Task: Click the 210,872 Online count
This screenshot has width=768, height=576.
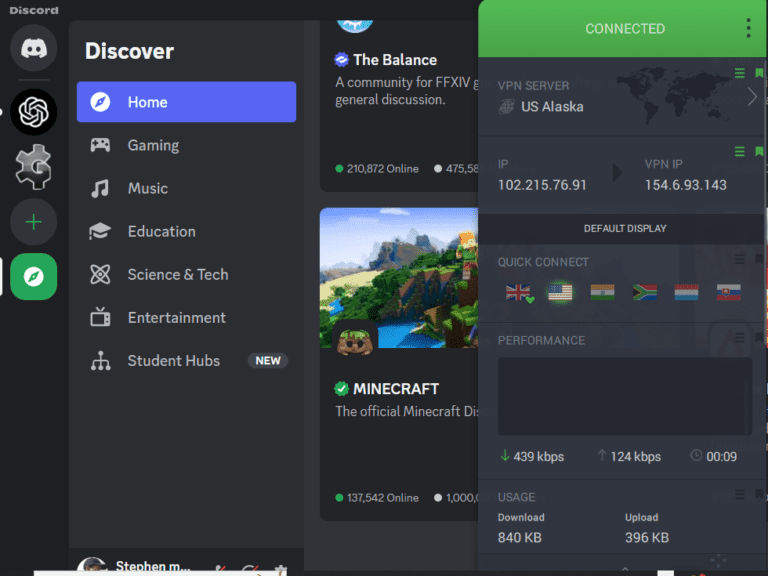Action: coord(383,169)
